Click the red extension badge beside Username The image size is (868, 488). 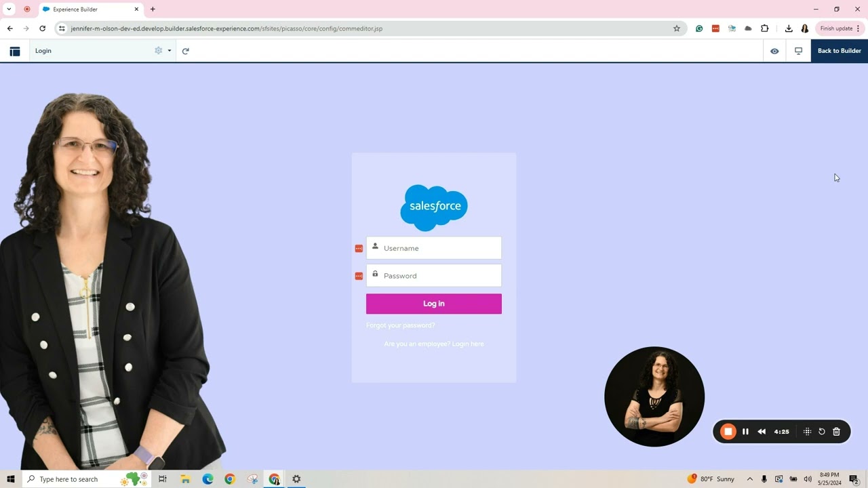359,249
